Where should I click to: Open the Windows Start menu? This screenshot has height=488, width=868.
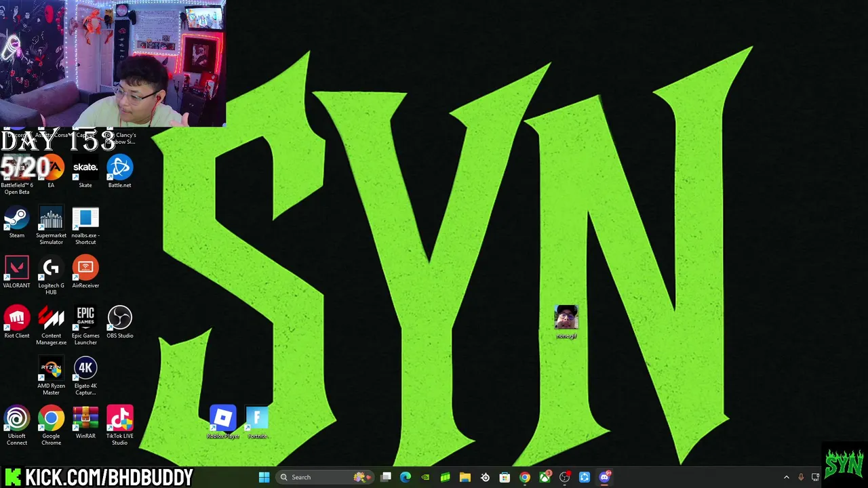pyautogui.click(x=264, y=477)
